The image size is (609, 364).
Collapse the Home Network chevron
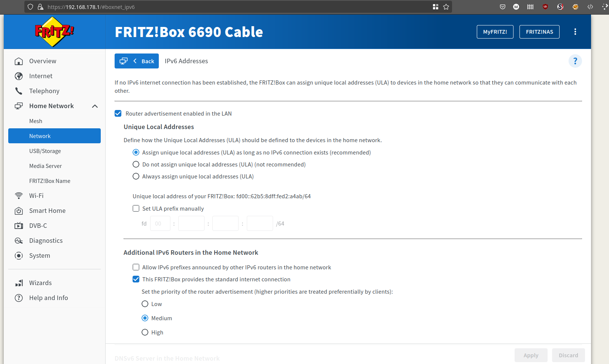point(95,106)
